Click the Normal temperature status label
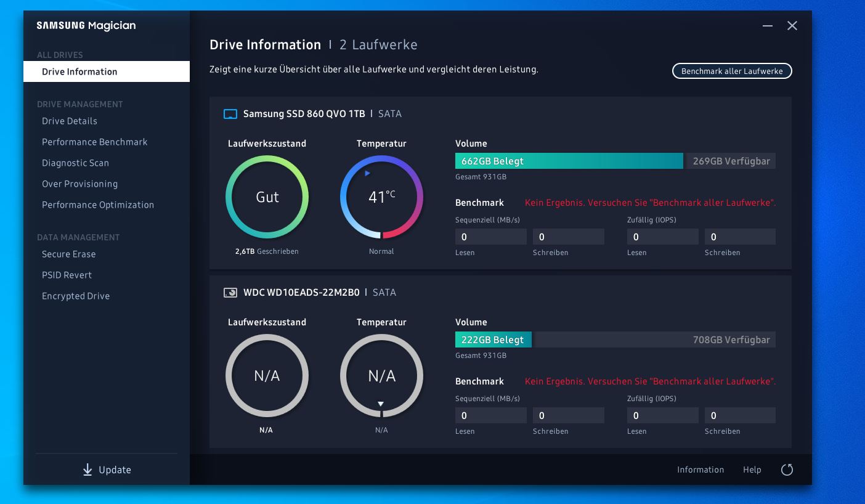 (x=381, y=251)
